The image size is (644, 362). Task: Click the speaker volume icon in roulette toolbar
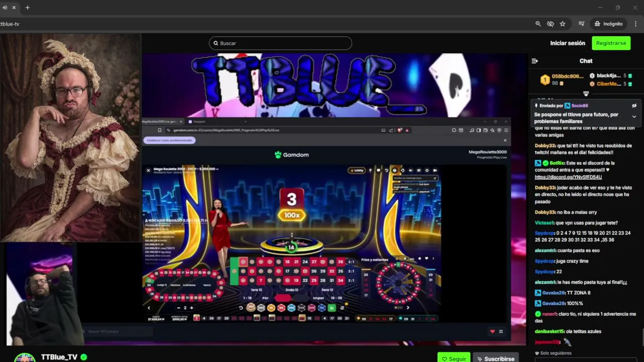pos(411,170)
